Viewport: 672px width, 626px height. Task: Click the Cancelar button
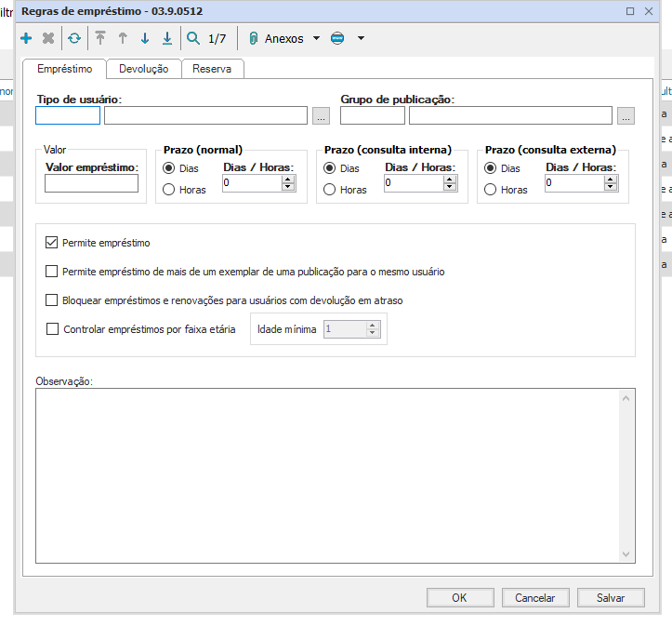tap(534, 598)
